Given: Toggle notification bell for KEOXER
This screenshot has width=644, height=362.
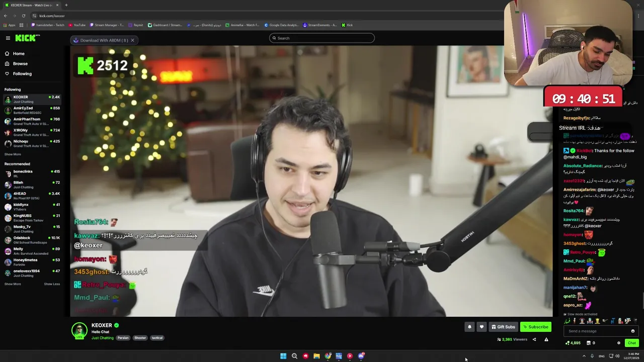Looking at the screenshot, I should point(469,327).
